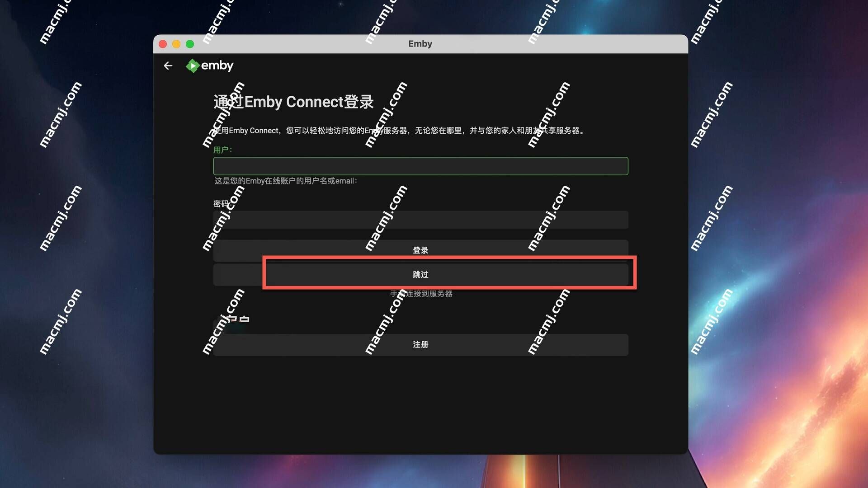Screen dimensions: 868x488
Task: Click the Emby title in the title bar
Action: coord(420,44)
